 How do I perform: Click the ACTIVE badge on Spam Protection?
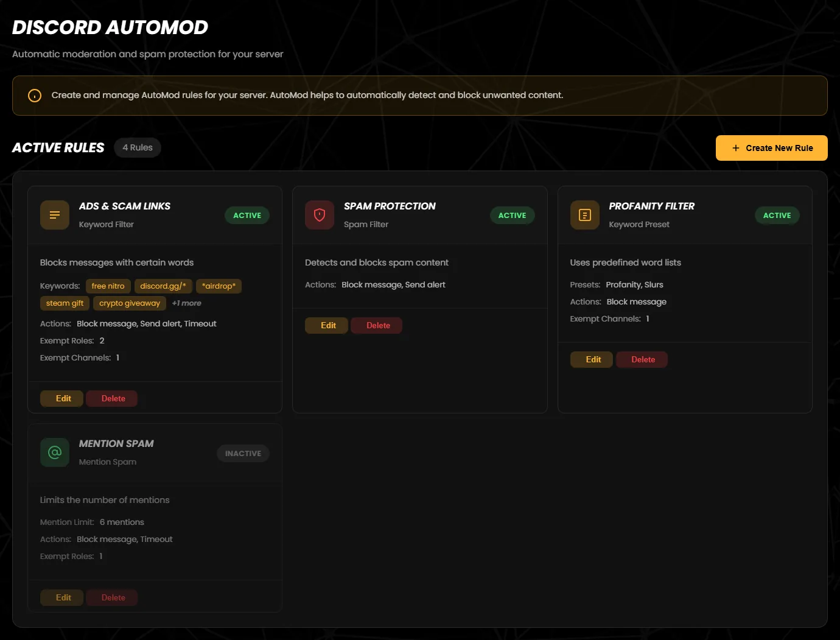click(513, 216)
